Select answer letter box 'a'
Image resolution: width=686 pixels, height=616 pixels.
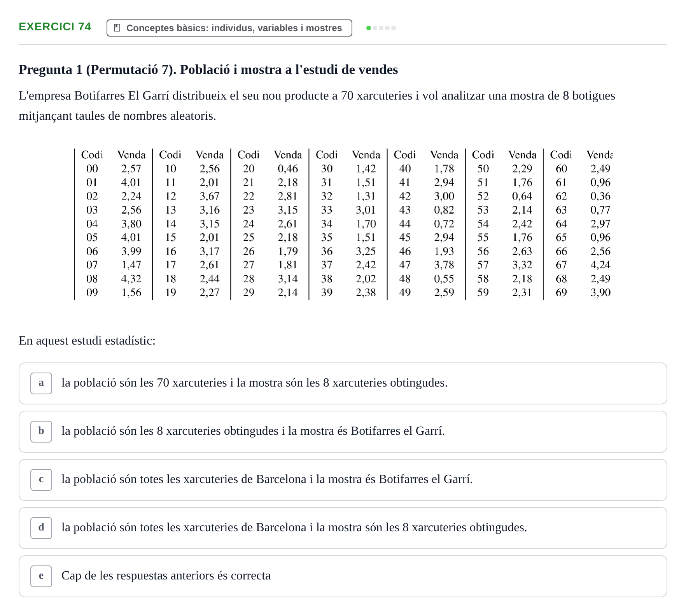(41, 383)
